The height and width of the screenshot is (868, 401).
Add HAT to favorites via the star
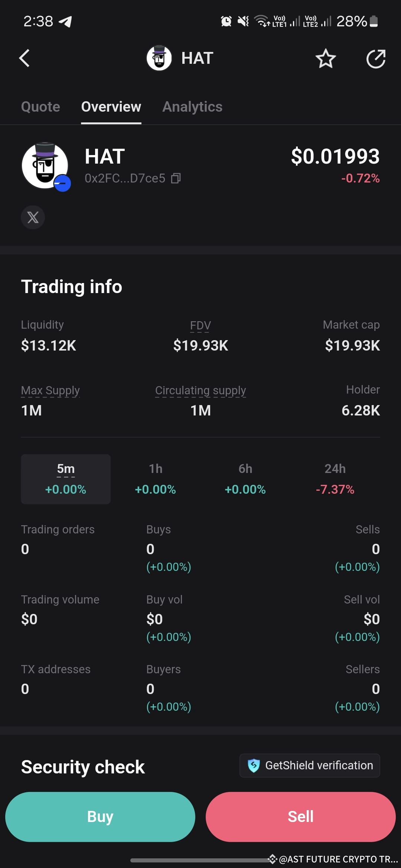[x=326, y=58]
